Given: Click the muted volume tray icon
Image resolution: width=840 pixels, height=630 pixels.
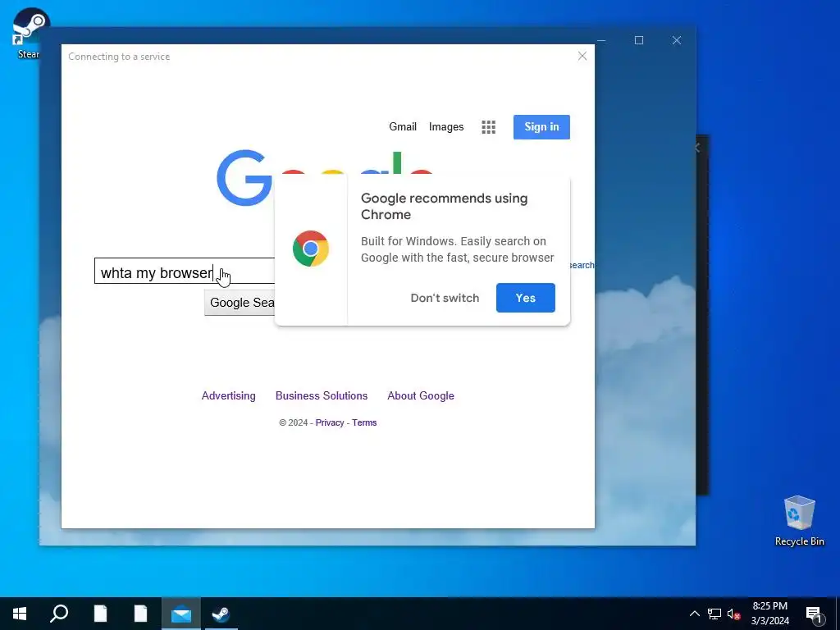Looking at the screenshot, I should pyautogui.click(x=733, y=614).
